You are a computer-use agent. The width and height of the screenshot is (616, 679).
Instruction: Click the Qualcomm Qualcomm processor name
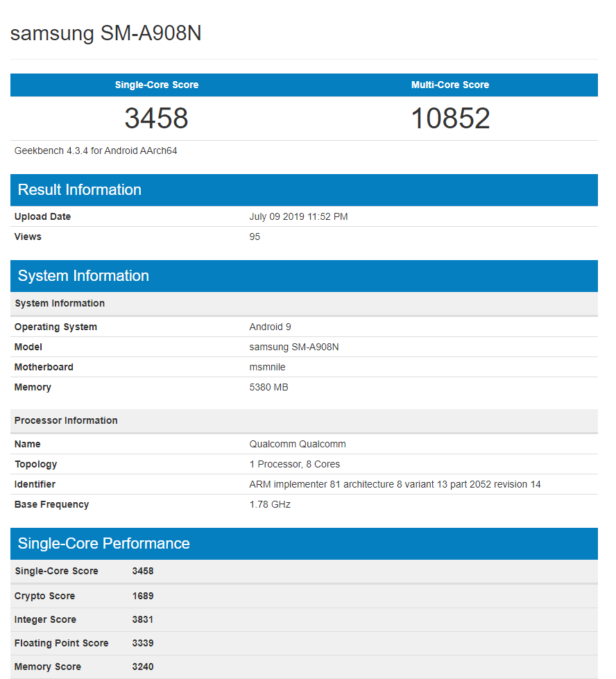(x=297, y=444)
